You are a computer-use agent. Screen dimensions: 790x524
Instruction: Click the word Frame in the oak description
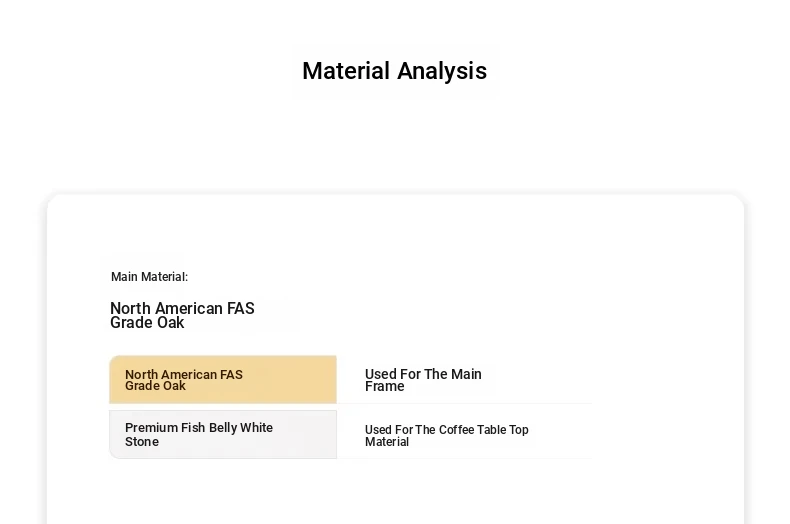(x=384, y=386)
